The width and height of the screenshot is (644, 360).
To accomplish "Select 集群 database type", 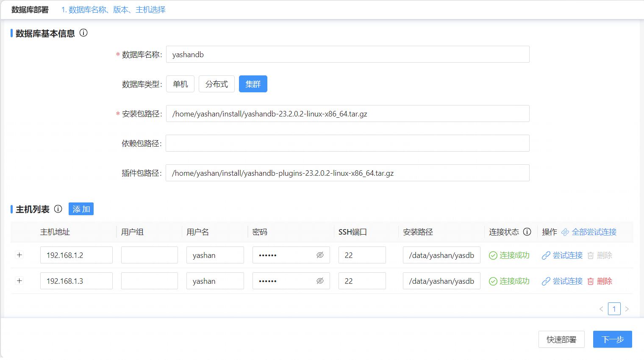I will coord(253,84).
